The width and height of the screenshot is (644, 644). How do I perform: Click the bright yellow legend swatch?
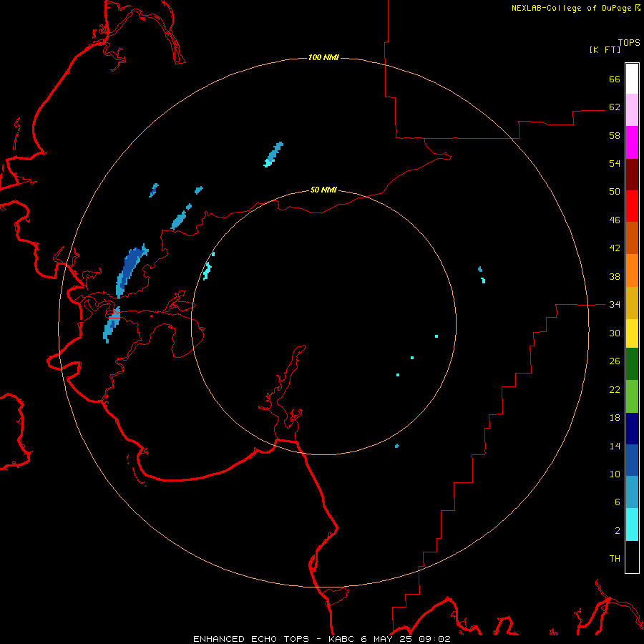click(x=632, y=333)
